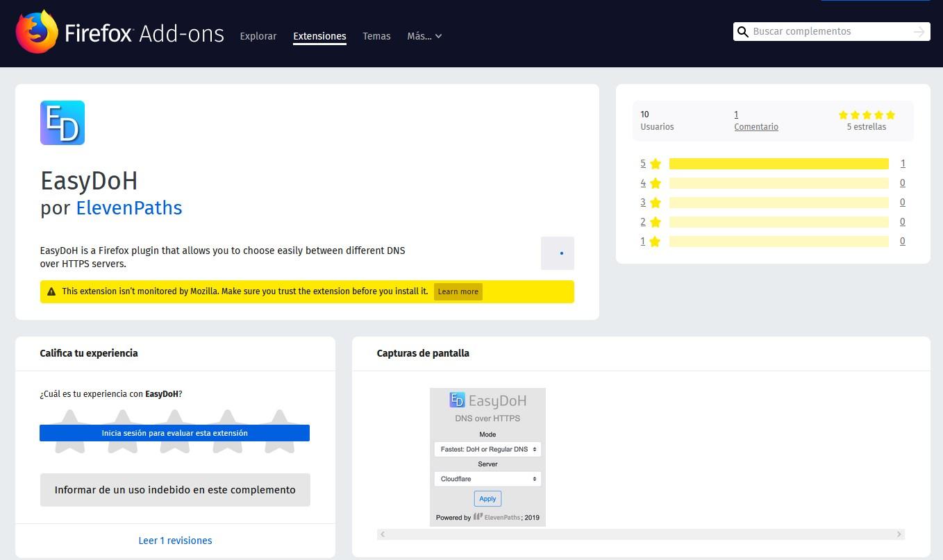Open the Explorar menu item
The width and height of the screenshot is (943, 560).
pyautogui.click(x=258, y=36)
